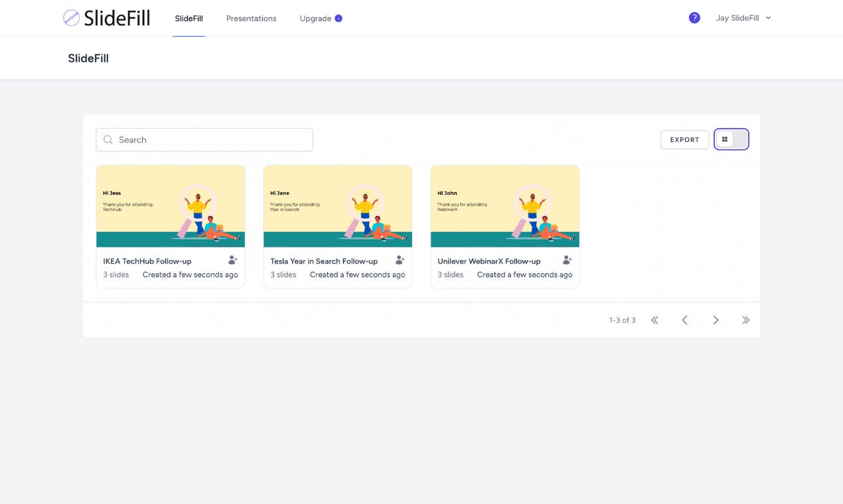Click the Unilever WebinarX Follow-up title

pyautogui.click(x=489, y=261)
